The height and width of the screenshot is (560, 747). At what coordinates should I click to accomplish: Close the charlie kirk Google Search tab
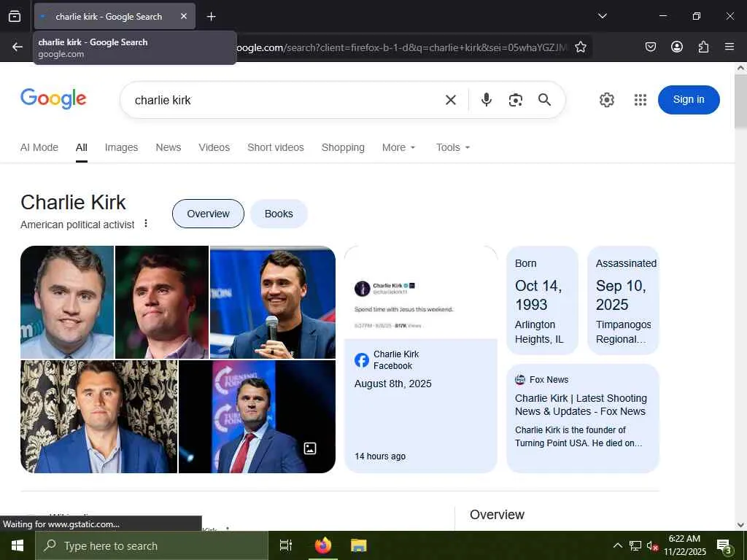pyautogui.click(x=184, y=16)
